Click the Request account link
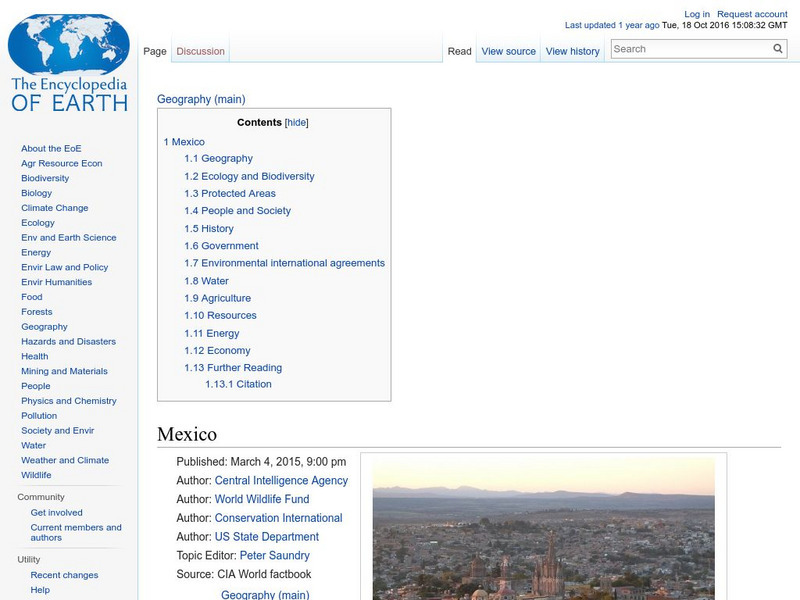This screenshot has width=800, height=600. point(752,15)
